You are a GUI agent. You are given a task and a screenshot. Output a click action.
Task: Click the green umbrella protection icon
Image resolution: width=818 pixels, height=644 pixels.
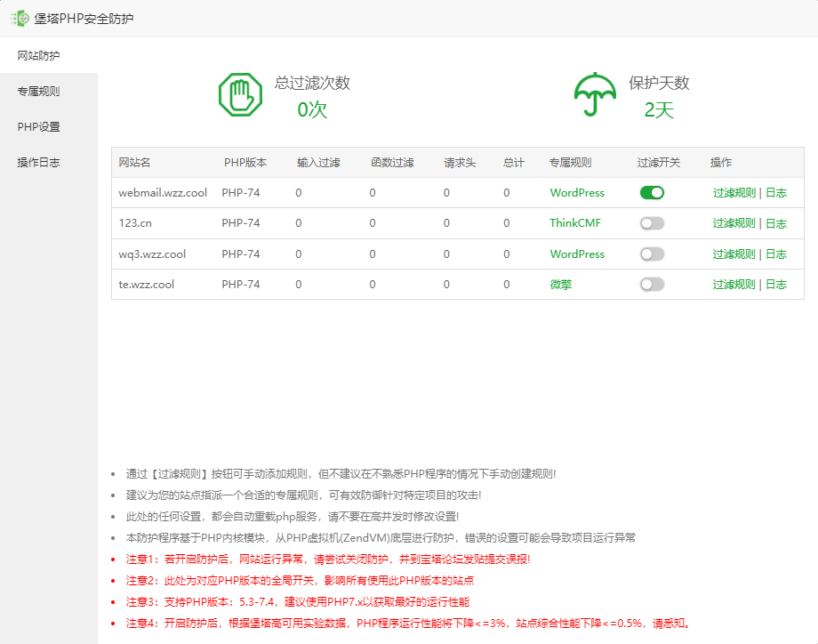click(595, 94)
